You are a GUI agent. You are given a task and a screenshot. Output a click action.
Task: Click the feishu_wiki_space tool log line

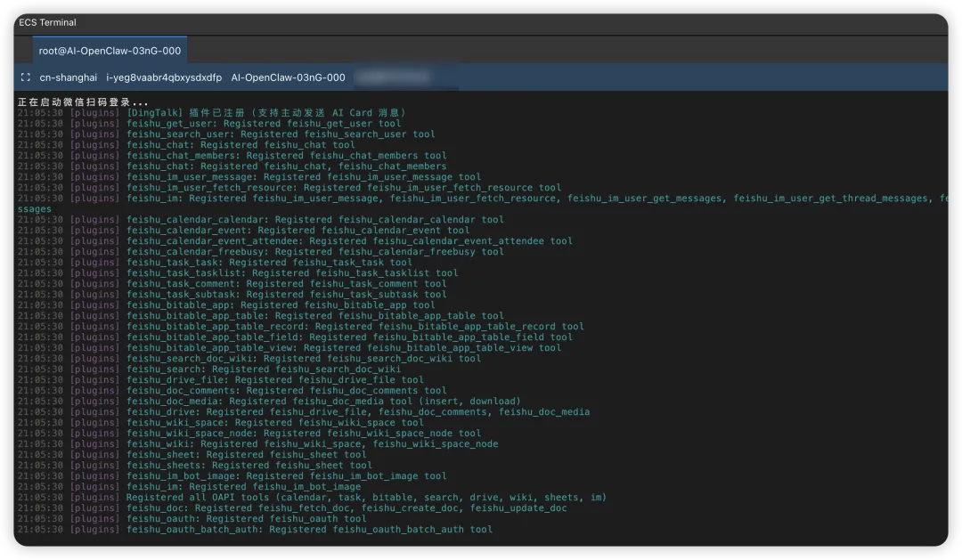point(220,423)
